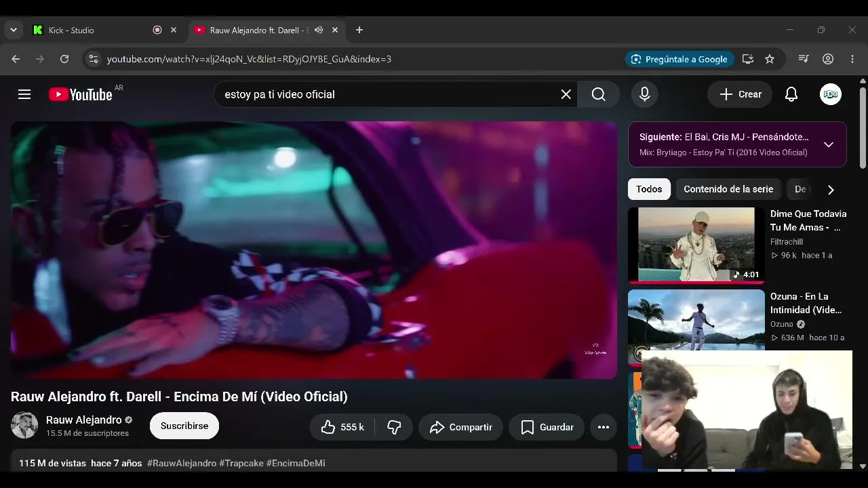Click the install app icon in address bar

tap(748, 59)
